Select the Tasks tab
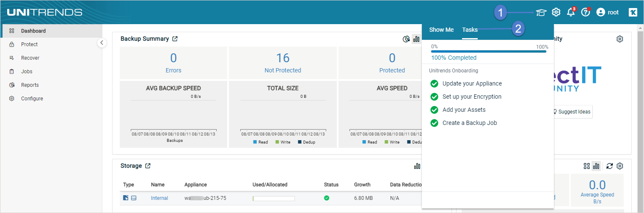 pos(470,30)
